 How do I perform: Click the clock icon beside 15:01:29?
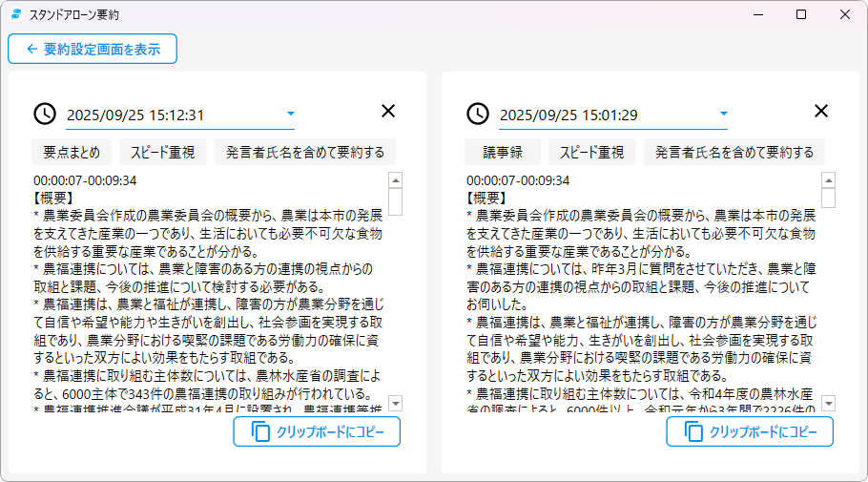point(478,114)
